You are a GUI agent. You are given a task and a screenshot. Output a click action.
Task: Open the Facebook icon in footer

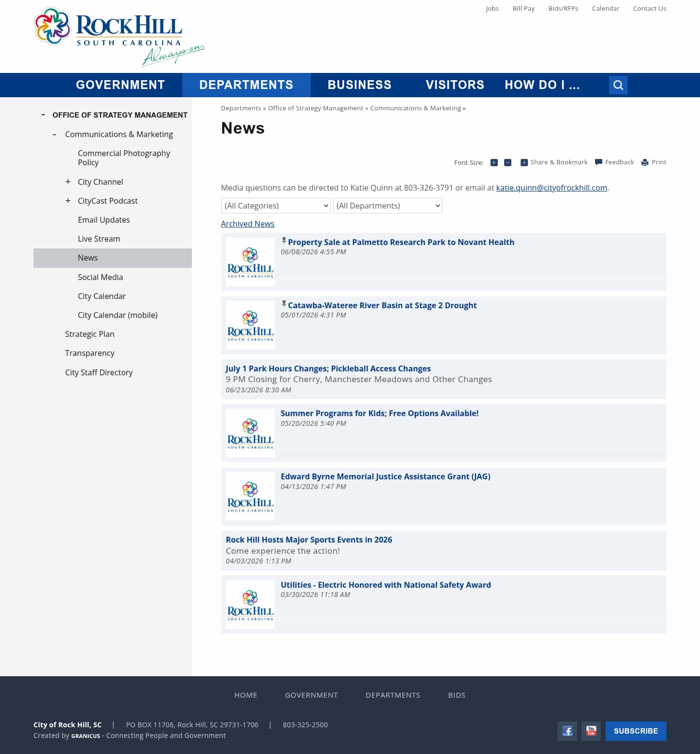567,731
